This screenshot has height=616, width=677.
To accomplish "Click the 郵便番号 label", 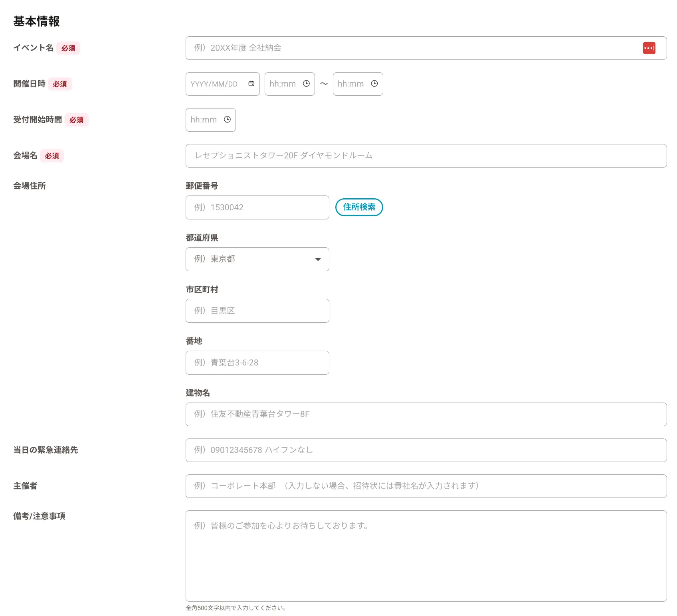I will (202, 186).
